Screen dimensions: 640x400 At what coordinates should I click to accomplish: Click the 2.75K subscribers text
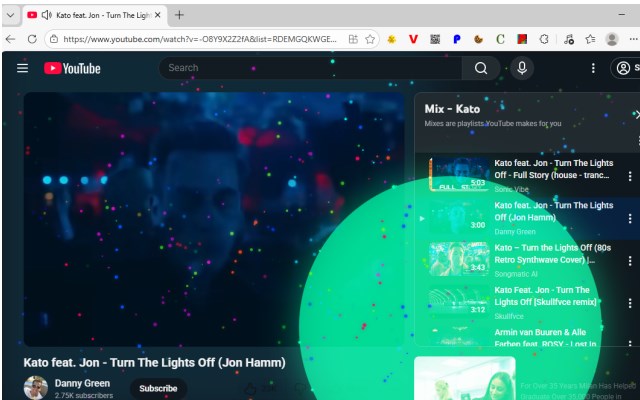84,395
